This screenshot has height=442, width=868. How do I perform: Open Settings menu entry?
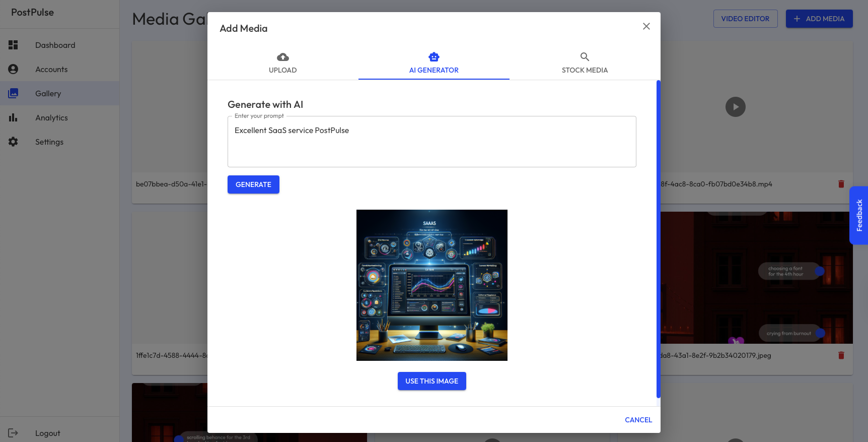point(59,142)
